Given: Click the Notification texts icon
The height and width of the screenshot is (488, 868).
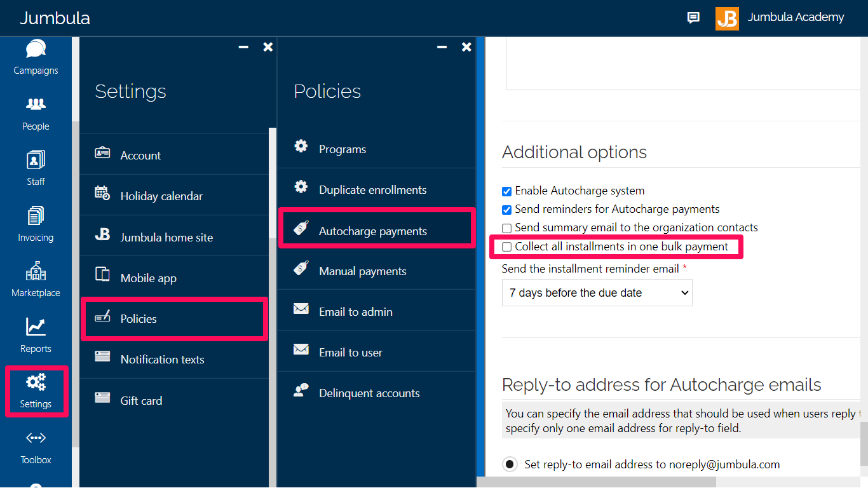Looking at the screenshot, I should [102, 356].
